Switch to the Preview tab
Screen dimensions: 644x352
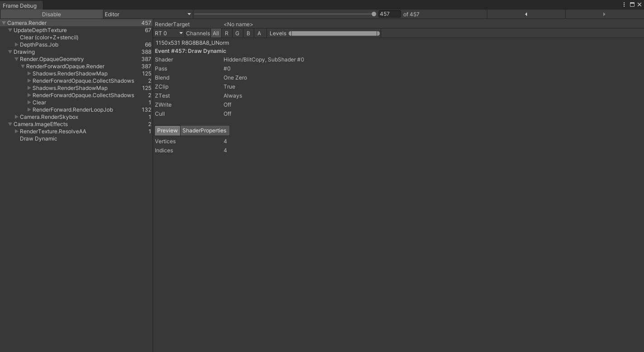[x=168, y=131]
